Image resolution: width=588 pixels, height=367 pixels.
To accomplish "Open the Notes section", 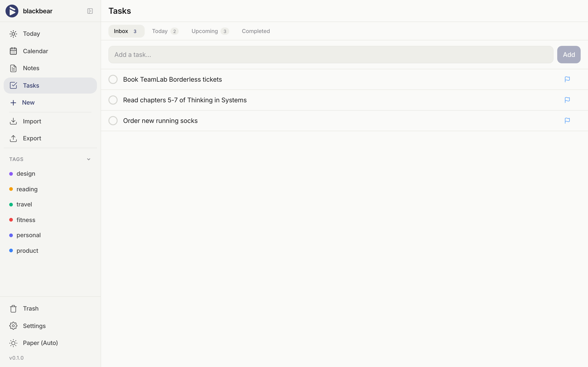I will click(x=31, y=68).
